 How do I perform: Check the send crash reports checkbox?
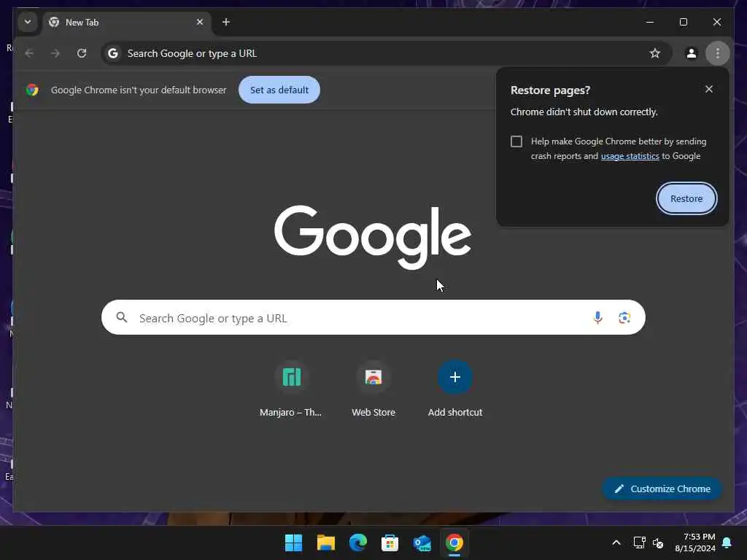pyautogui.click(x=516, y=141)
